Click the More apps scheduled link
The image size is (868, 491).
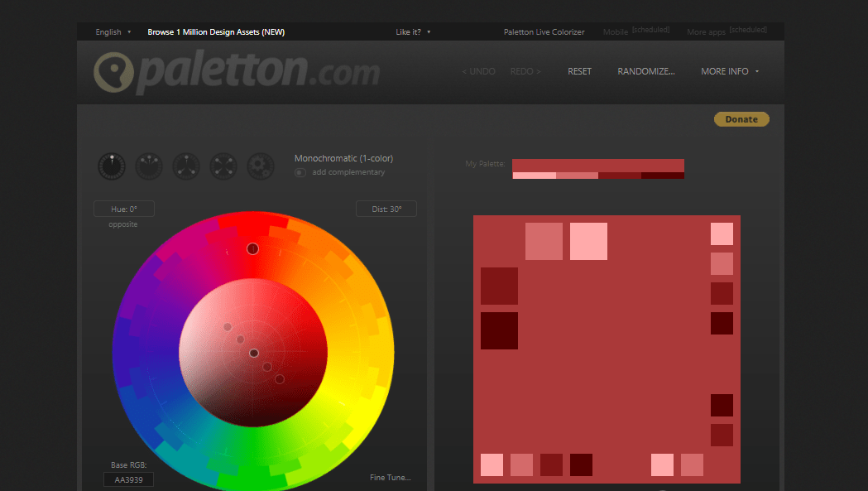(727, 31)
